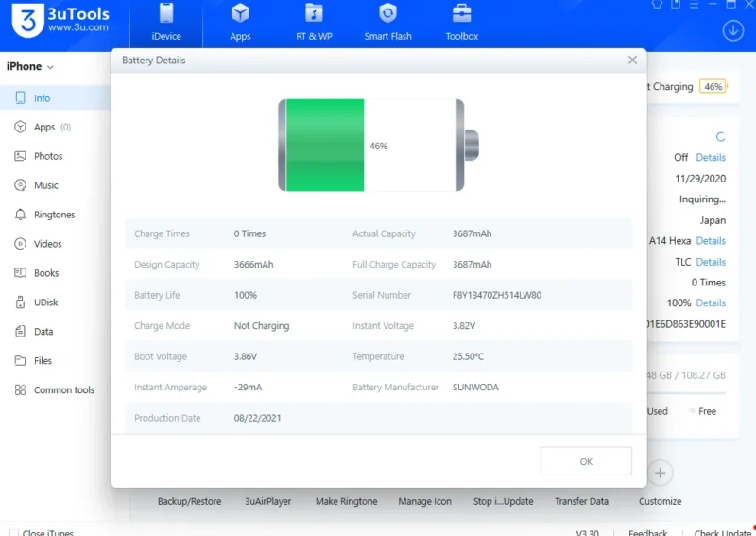Open Books section
This screenshot has width=756, height=536.
(46, 273)
